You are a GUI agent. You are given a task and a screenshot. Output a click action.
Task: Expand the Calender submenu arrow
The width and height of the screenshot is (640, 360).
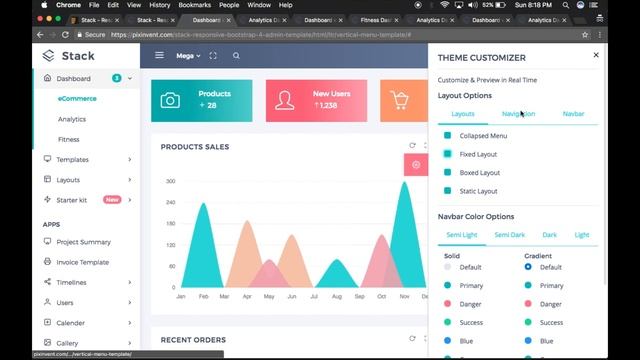pos(130,323)
